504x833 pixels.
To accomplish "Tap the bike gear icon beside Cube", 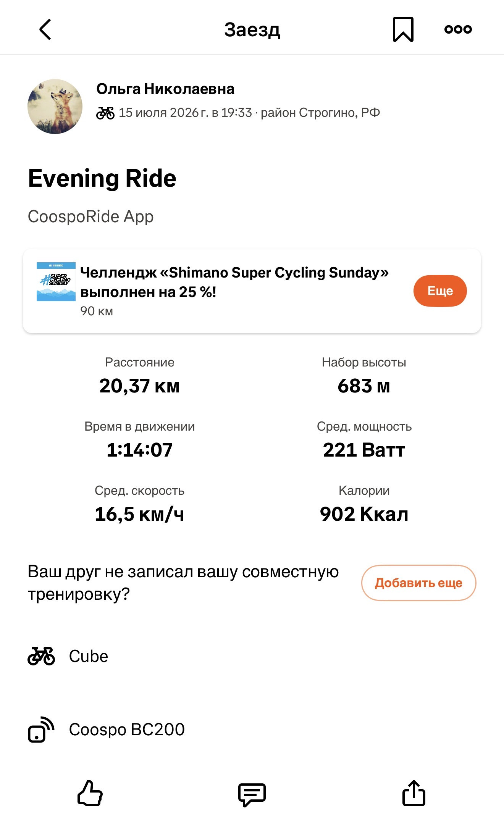I will click(41, 656).
